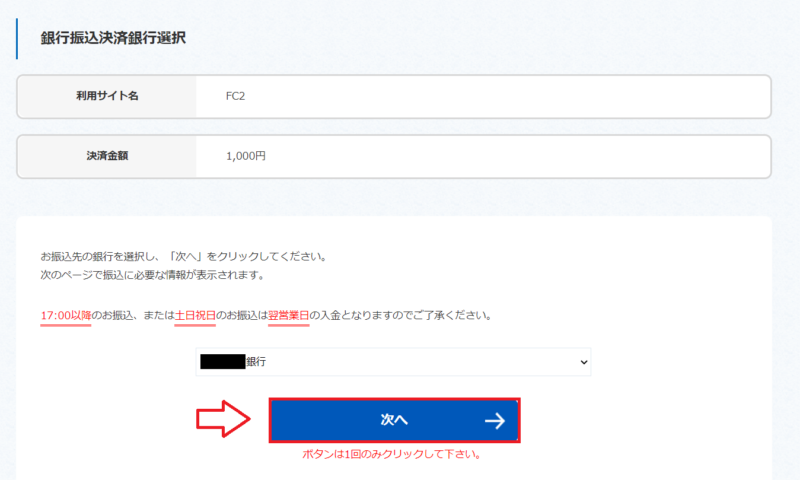
Task: Click the 利用サイト名 label
Action: (x=107, y=96)
